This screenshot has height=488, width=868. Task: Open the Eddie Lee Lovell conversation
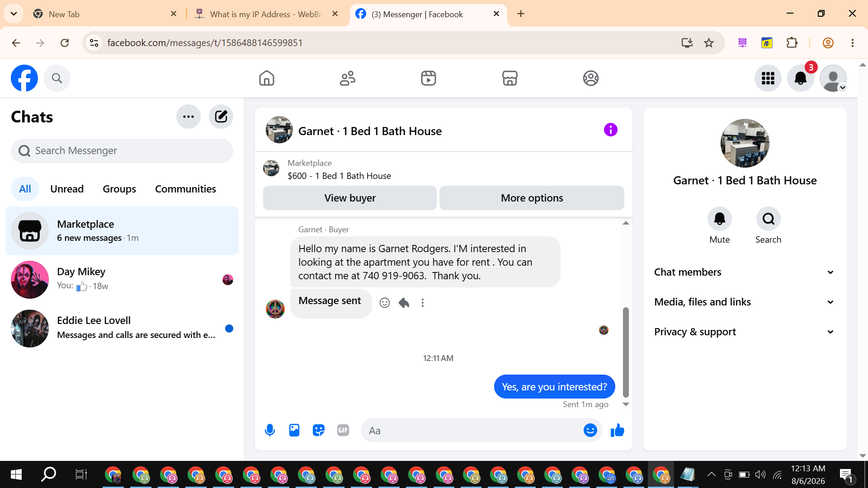(122, 328)
